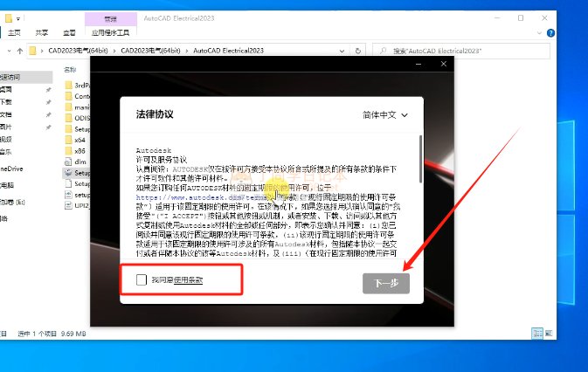Expand chevron before AutoCAD Electrical2023 in address bar
Viewport: 588px width, 372px height.
tap(187, 51)
